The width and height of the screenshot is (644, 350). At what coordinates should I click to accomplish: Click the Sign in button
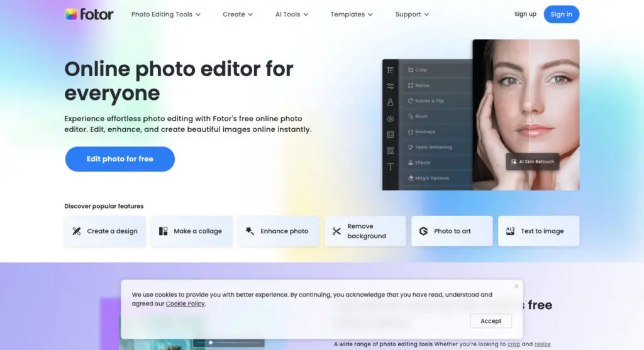tap(561, 14)
